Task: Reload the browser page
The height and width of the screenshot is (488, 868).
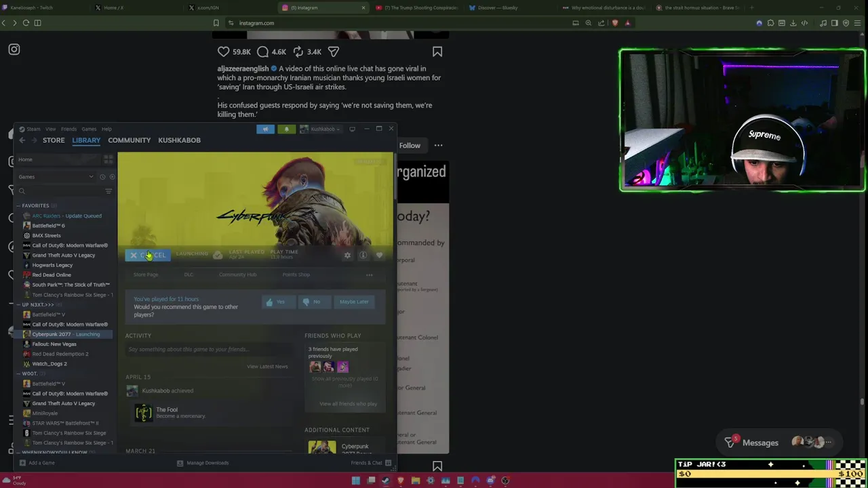Action: (x=26, y=23)
